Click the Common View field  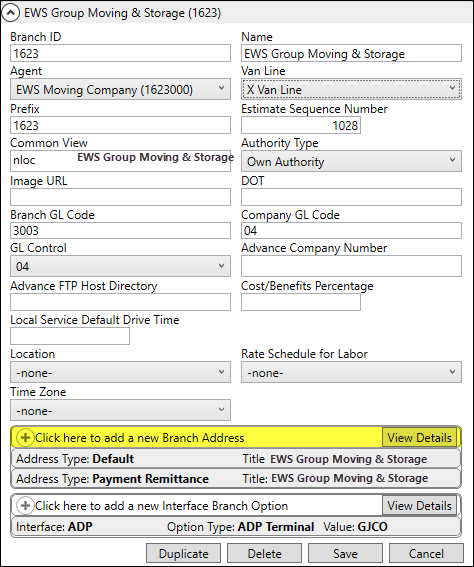coord(120,161)
